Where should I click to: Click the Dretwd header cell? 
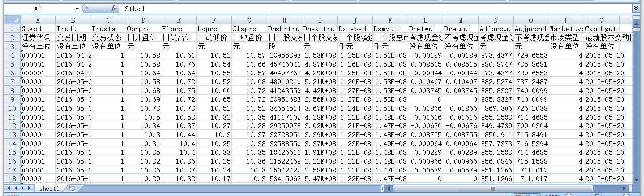tap(425, 28)
